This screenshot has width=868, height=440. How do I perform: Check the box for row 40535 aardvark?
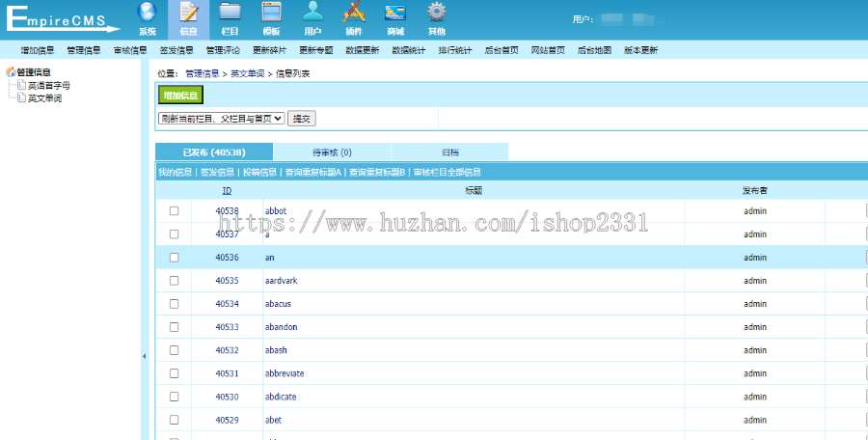point(174,281)
